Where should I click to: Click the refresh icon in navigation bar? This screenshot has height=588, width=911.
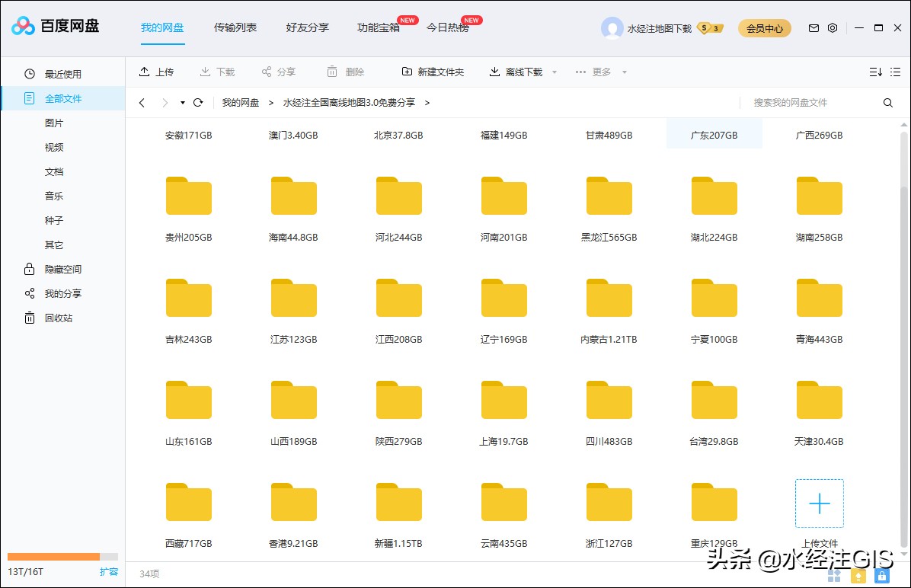point(198,102)
